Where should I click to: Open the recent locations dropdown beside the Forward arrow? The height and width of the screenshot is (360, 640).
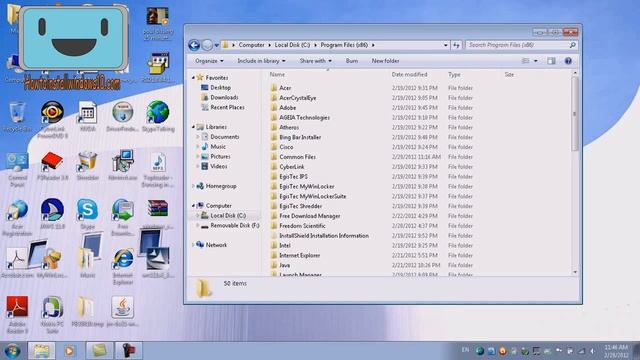pos(217,45)
